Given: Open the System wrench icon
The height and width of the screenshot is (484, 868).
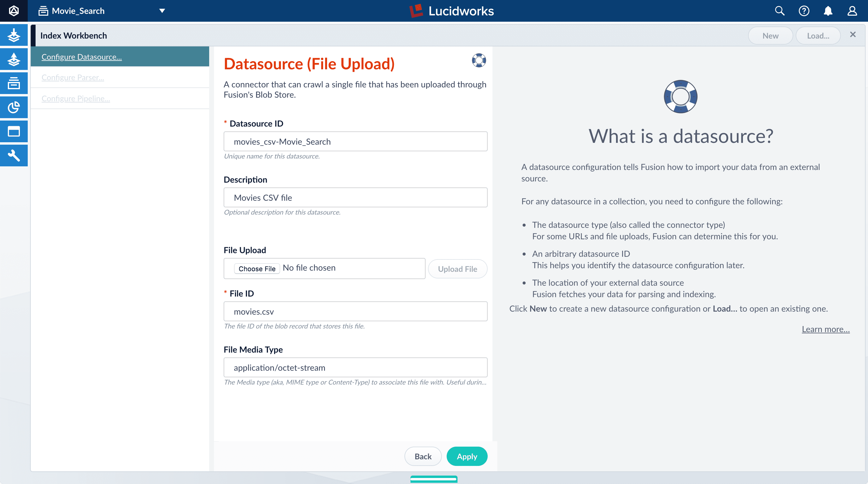Looking at the screenshot, I should tap(14, 156).
